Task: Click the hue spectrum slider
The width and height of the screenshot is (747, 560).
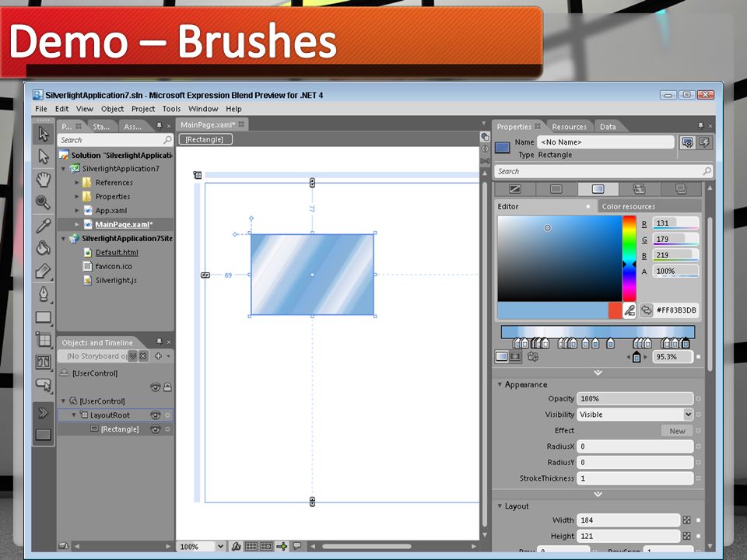Action: (629, 258)
